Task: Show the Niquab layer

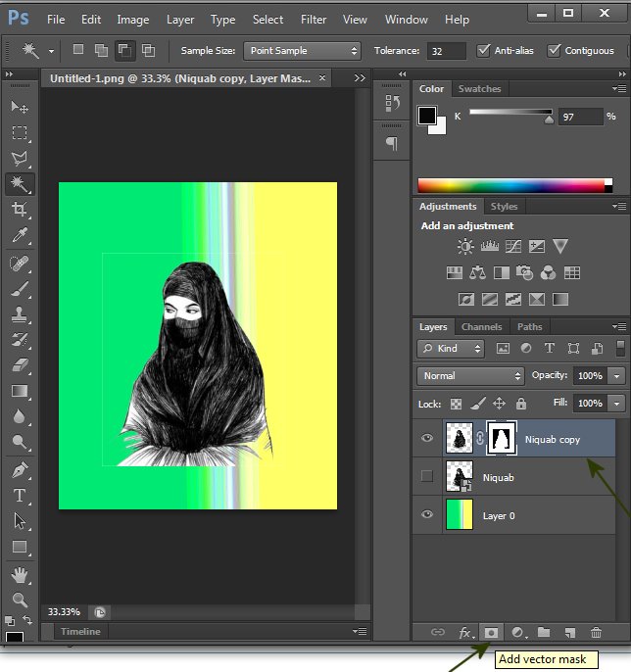Action: [427, 476]
